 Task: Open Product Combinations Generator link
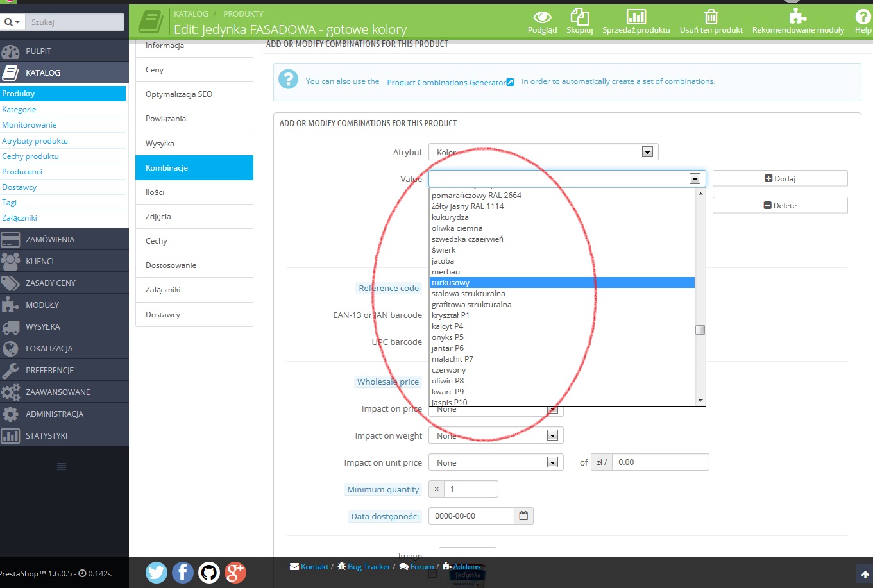[450, 83]
